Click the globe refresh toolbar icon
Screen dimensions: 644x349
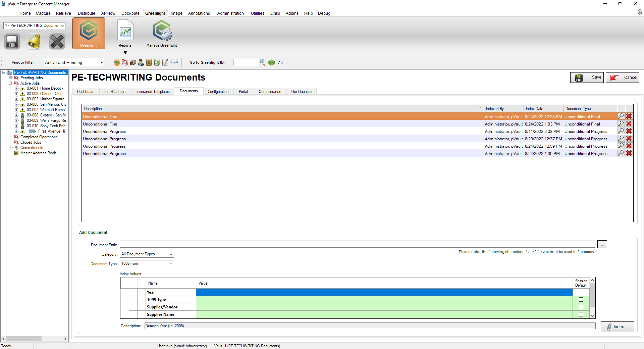pos(117,62)
